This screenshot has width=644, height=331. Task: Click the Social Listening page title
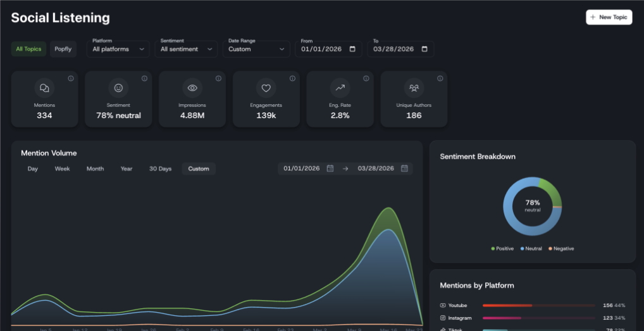(x=60, y=18)
